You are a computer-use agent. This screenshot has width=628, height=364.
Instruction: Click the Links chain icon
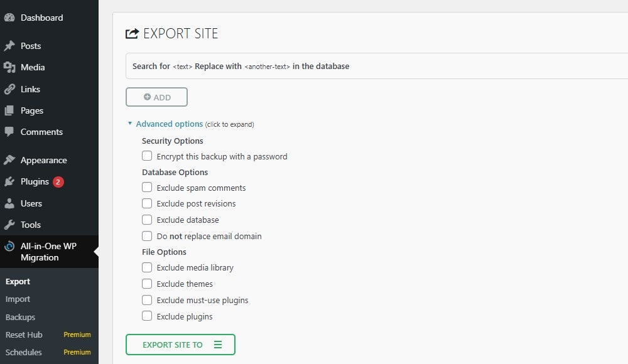point(9,89)
